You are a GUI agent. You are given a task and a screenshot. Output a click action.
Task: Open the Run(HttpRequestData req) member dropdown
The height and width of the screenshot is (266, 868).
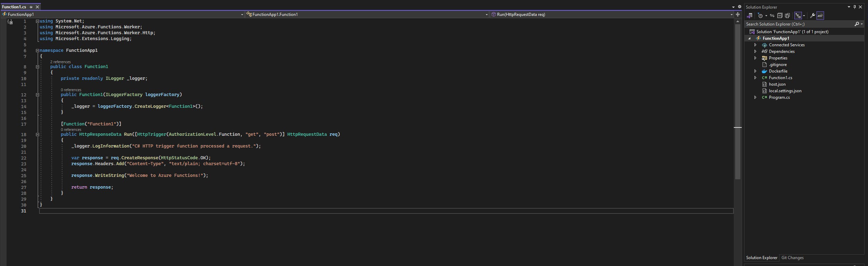click(x=612, y=15)
